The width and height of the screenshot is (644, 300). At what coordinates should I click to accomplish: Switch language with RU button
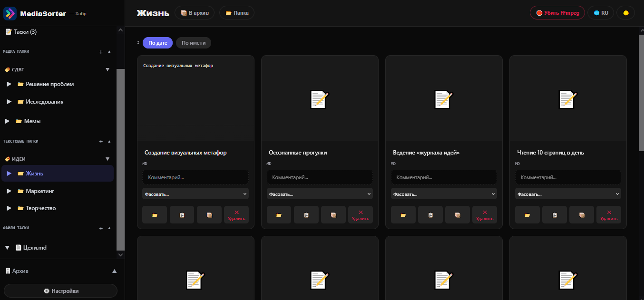pos(601,13)
